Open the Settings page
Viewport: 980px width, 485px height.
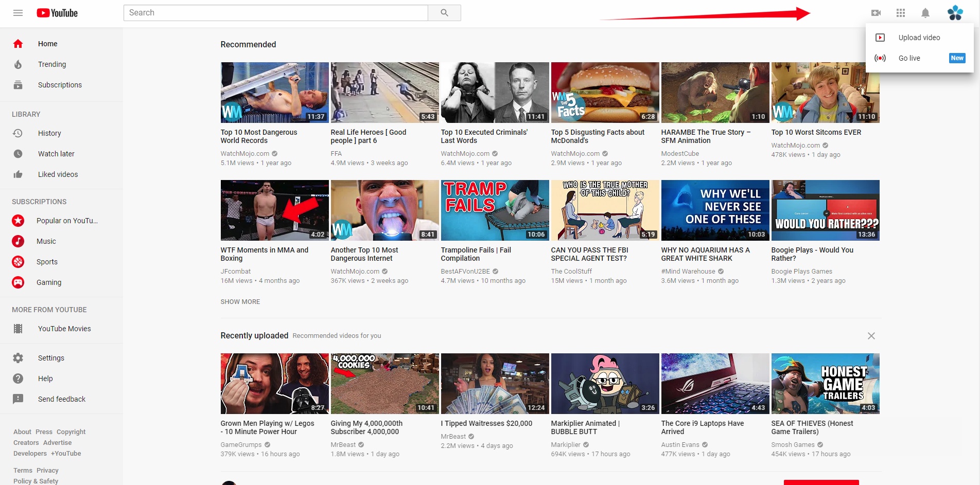(51, 357)
